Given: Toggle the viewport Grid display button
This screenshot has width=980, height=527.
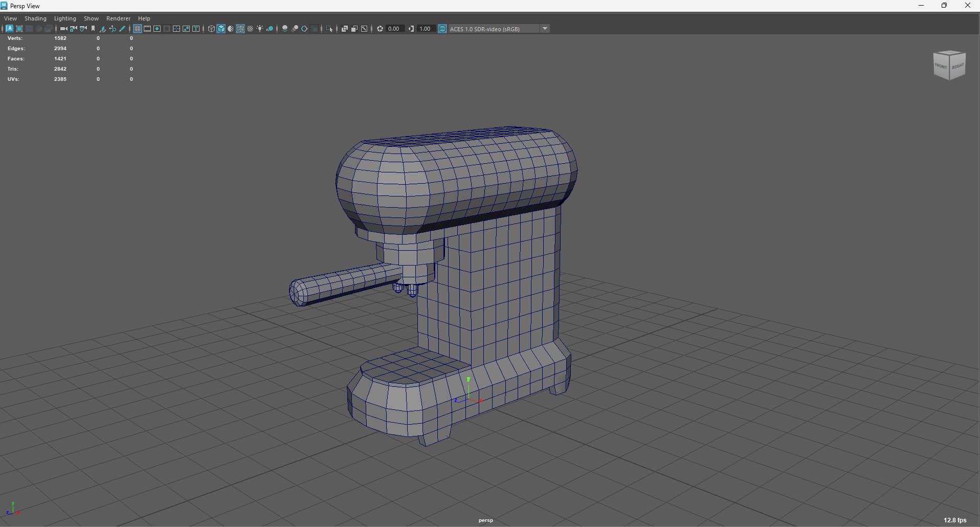Looking at the screenshot, I should (x=138, y=29).
